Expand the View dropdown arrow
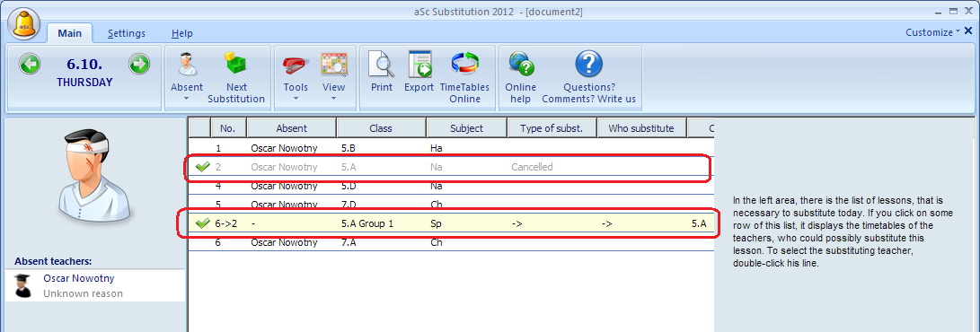The width and height of the screenshot is (980, 332). pos(334,99)
